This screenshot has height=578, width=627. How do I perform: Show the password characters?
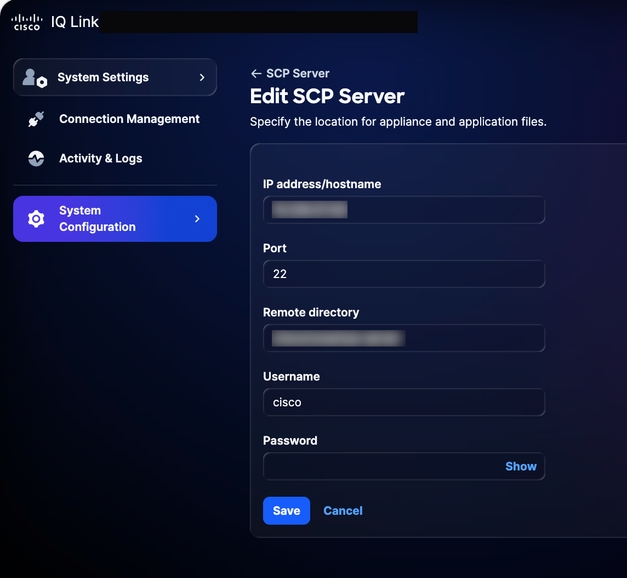pos(521,466)
